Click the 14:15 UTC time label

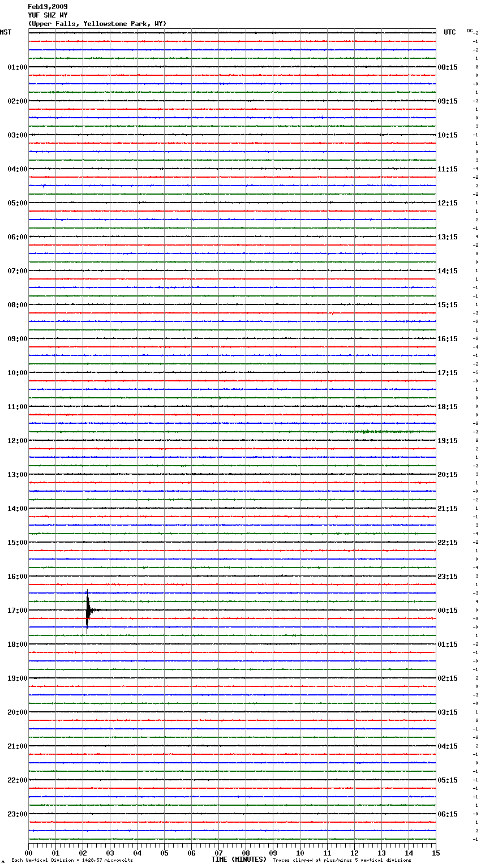pos(448,271)
